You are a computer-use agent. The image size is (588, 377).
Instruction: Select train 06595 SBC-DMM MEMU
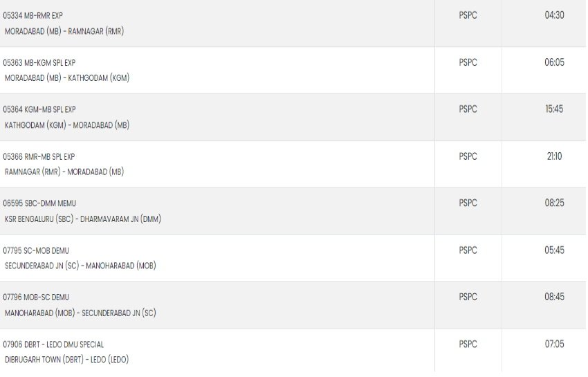click(x=39, y=203)
